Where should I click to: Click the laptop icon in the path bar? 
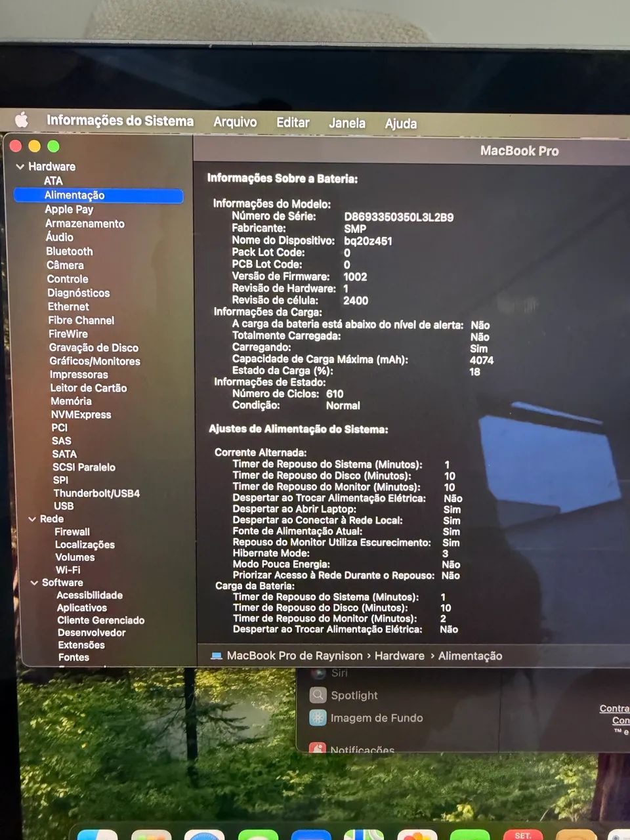[x=216, y=656]
